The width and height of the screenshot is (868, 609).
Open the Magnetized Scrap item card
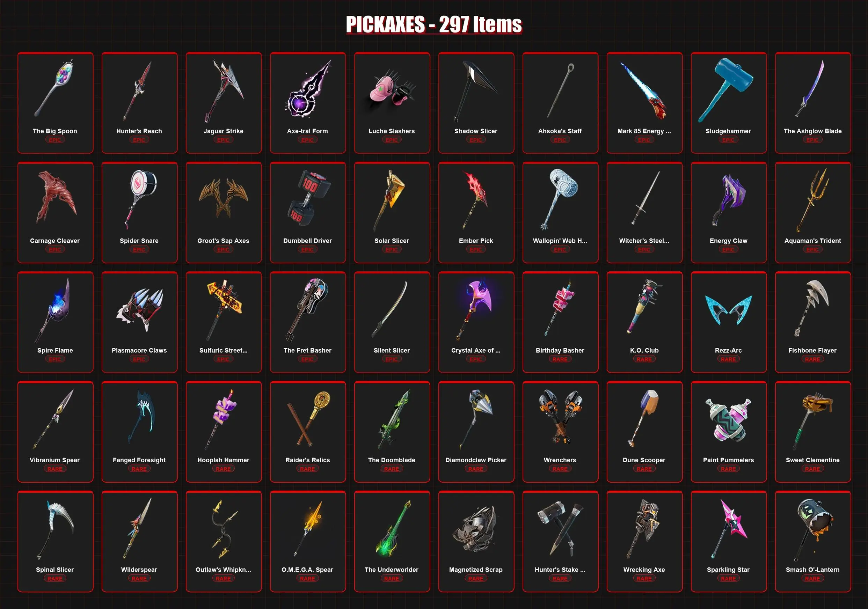pyautogui.click(x=476, y=541)
